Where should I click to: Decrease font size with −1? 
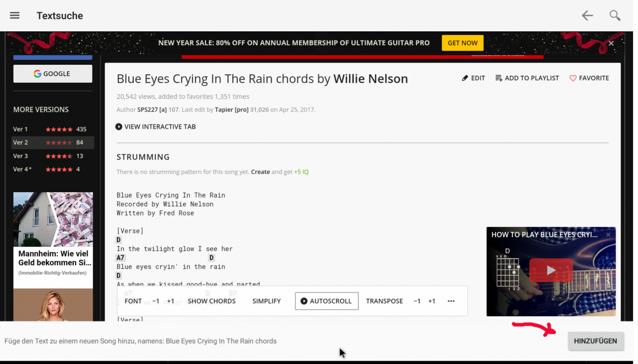click(156, 301)
